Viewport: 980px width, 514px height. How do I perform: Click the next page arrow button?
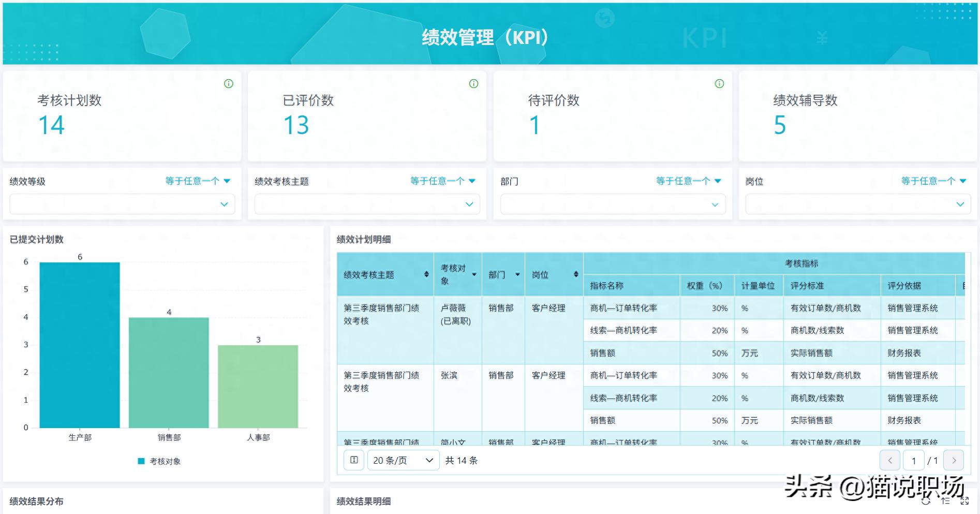(954, 460)
